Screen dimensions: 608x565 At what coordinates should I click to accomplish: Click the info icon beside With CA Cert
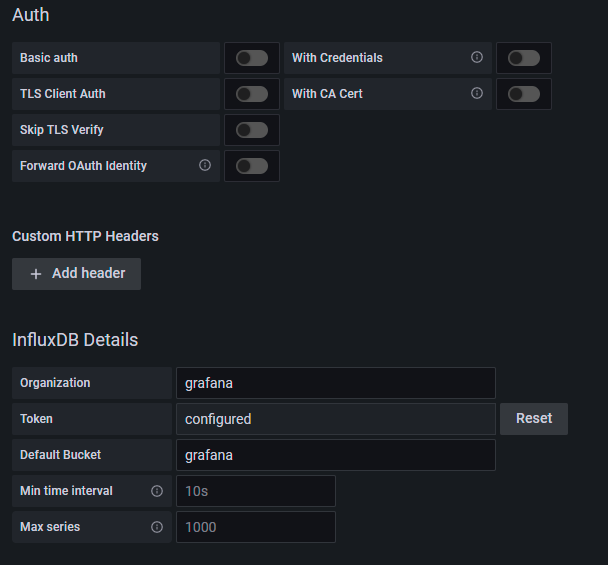click(x=477, y=94)
